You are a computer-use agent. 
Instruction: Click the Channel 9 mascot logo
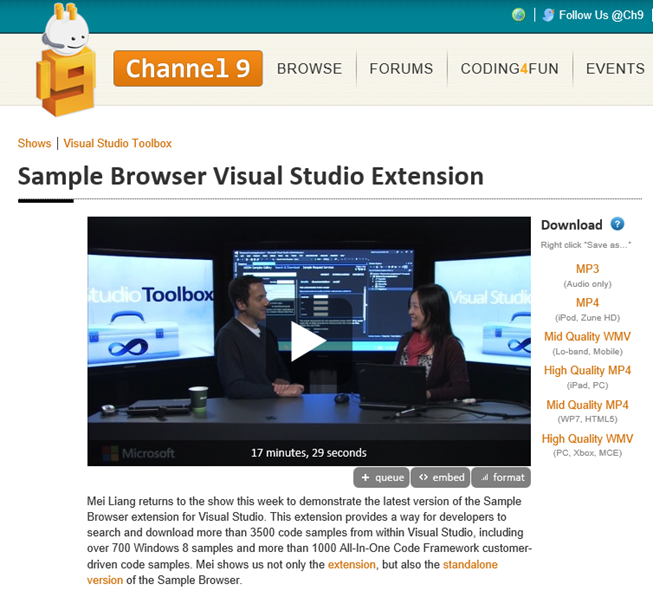tap(66, 59)
